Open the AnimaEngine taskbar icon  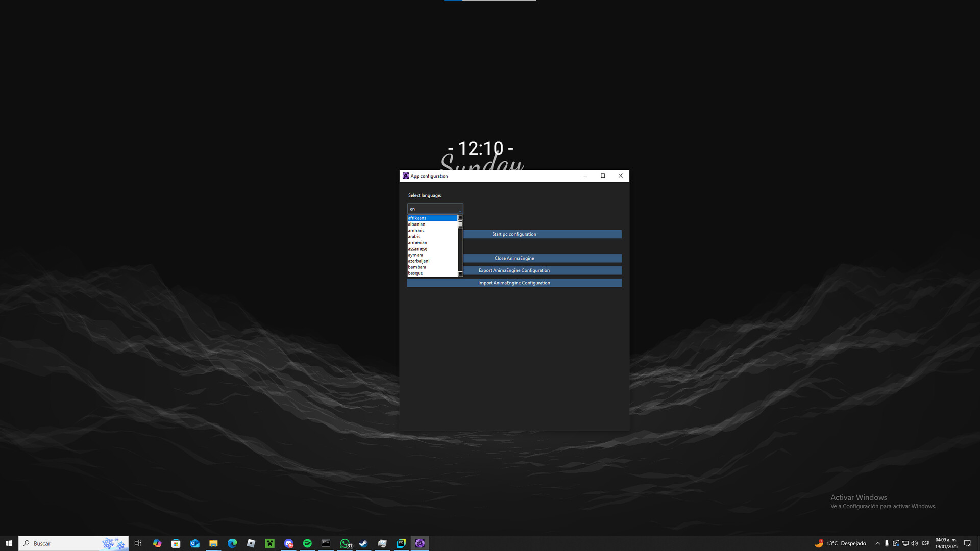click(x=420, y=543)
